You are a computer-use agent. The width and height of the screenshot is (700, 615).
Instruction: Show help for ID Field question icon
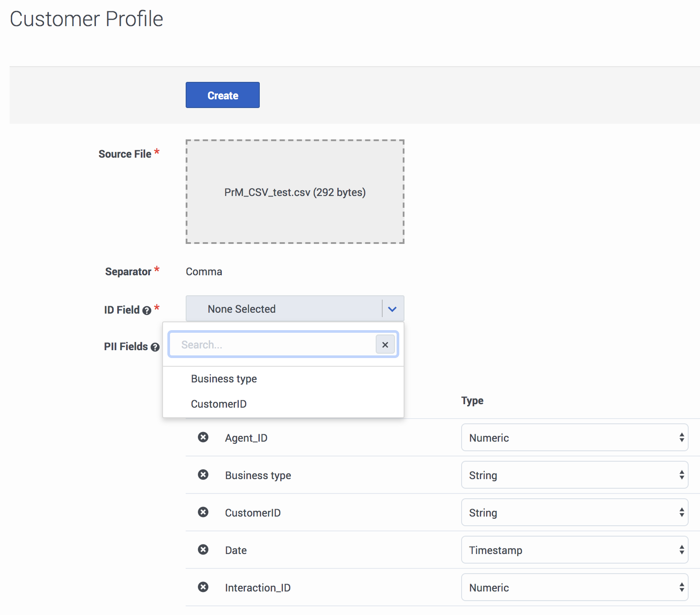coord(147,310)
